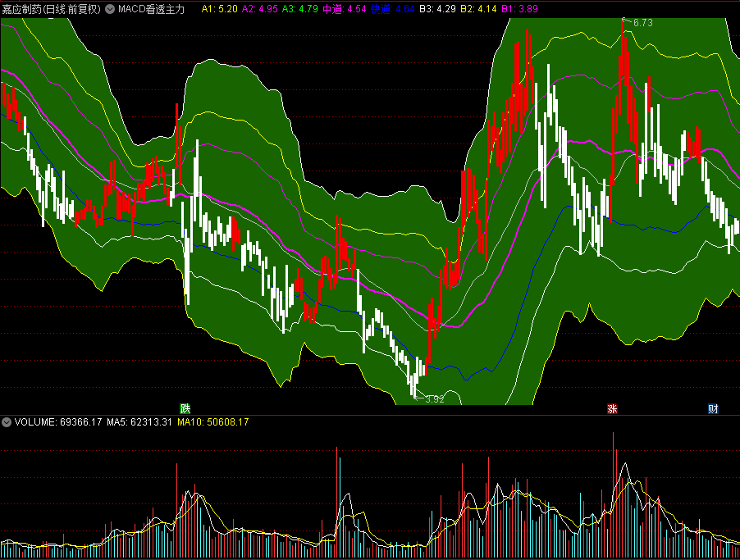Click the blue 财 event marker
This screenshot has width=740, height=560.
713,408
